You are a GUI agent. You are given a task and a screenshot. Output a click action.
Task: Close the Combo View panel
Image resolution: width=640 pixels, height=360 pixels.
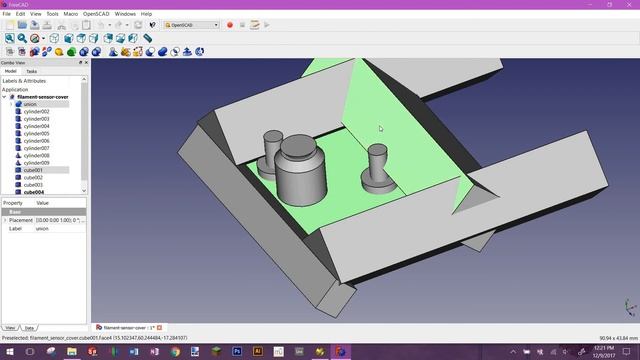(x=86, y=62)
